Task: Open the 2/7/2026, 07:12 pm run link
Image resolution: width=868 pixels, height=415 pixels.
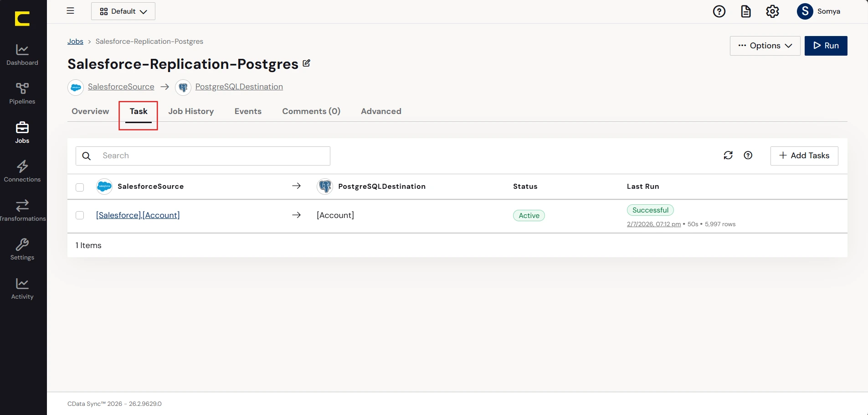Action: click(654, 224)
